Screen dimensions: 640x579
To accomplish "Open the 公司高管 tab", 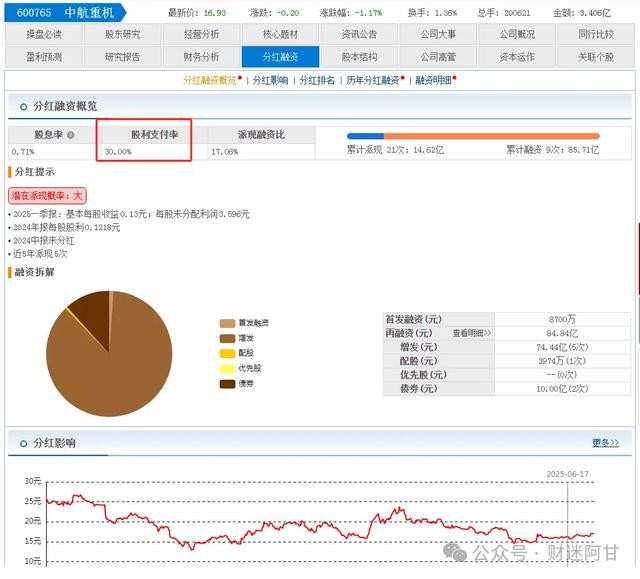I will coord(438,57).
